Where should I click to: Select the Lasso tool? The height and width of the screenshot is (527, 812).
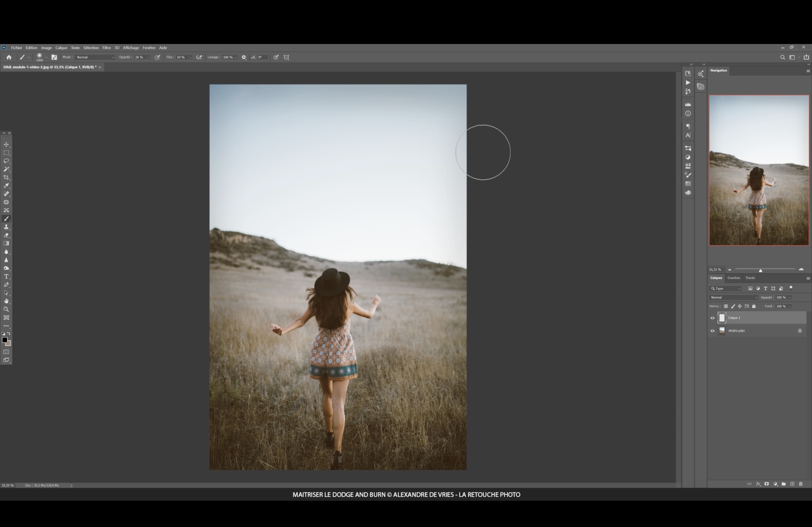point(6,161)
